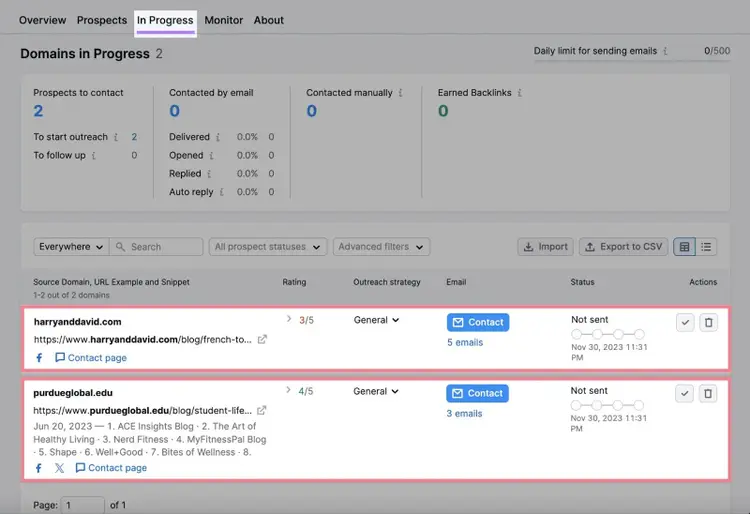Image resolution: width=750 pixels, height=514 pixels.
Task: Select the In Progress tab
Action: (x=165, y=21)
